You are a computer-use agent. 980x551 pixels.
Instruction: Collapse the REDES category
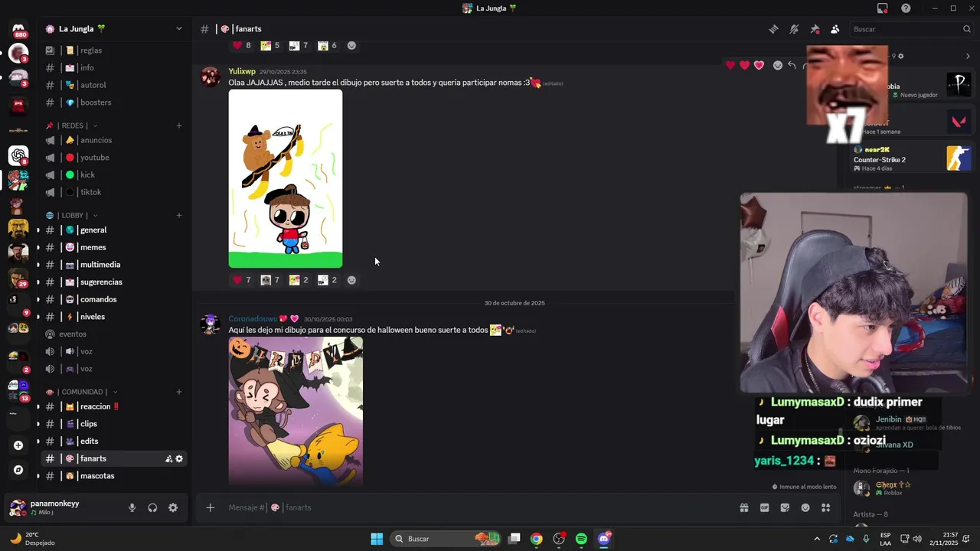[x=71, y=126]
